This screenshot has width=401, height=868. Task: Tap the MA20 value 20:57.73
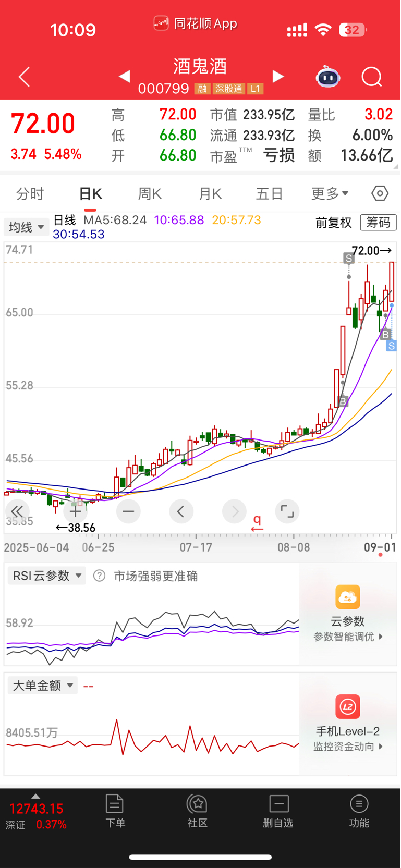point(236,220)
